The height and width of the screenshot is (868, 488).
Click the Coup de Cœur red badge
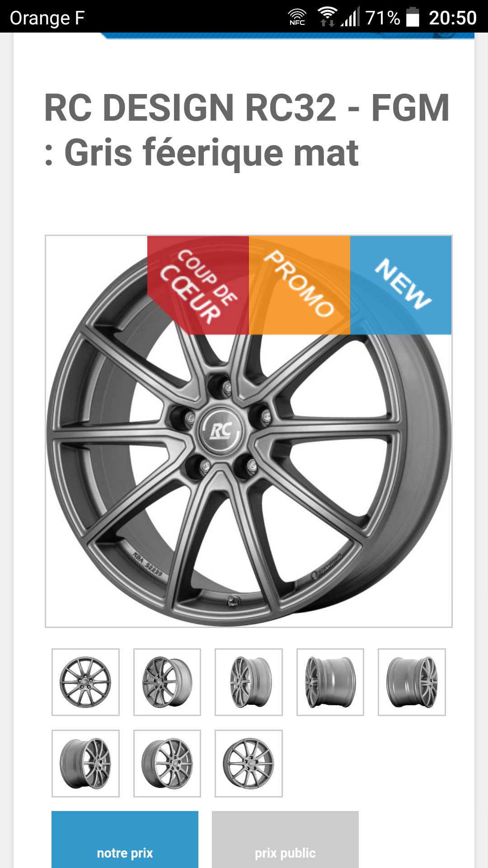198,285
